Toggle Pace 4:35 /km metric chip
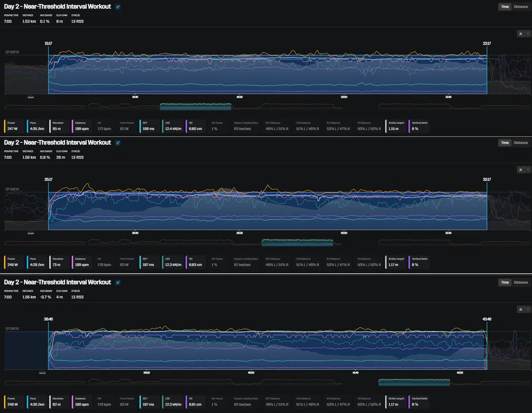 (37, 126)
